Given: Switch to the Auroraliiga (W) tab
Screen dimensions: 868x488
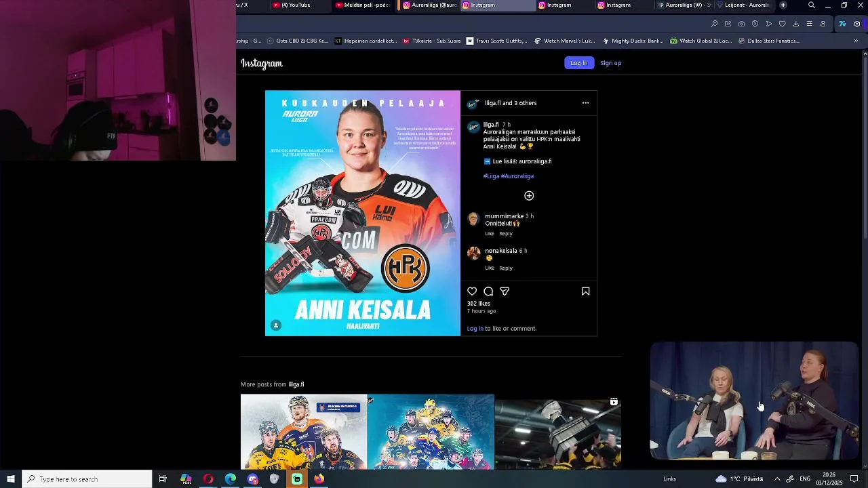Looking at the screenshot, I should 684,5.
